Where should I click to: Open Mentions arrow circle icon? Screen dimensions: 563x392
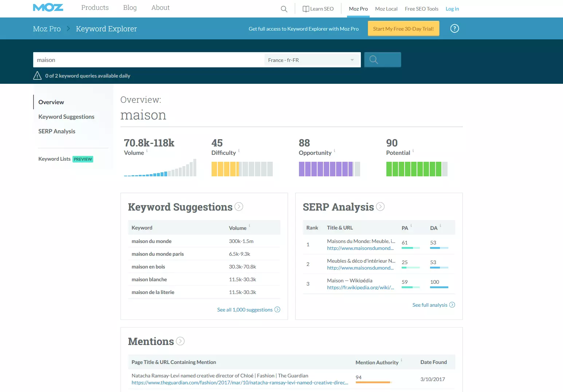point(180,341)
